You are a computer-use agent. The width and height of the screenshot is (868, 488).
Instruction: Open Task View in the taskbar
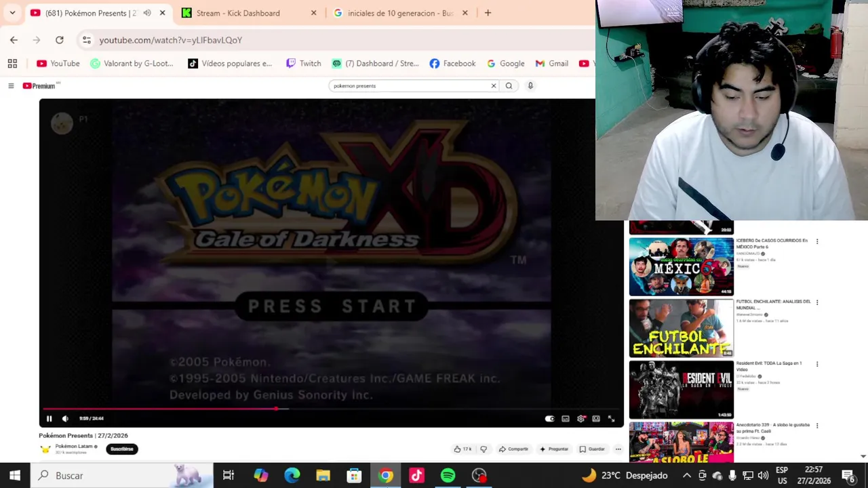pyautogui.click(x=229, y=476)
